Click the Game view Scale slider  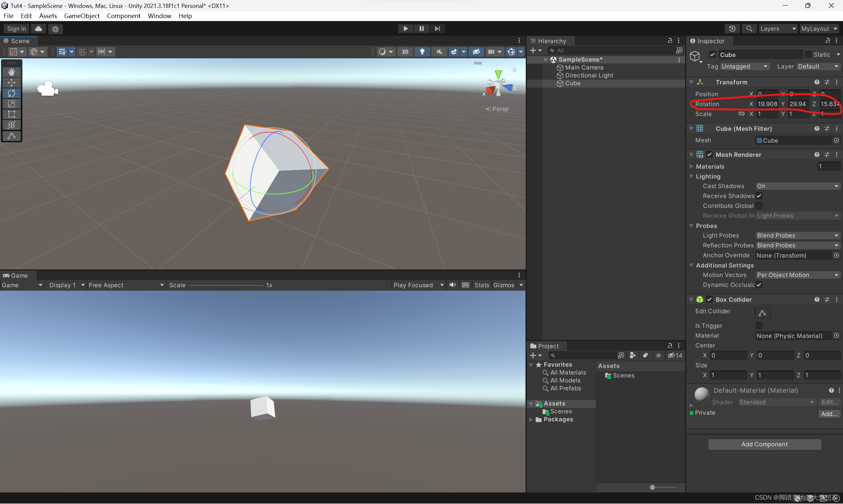point(226,285)
